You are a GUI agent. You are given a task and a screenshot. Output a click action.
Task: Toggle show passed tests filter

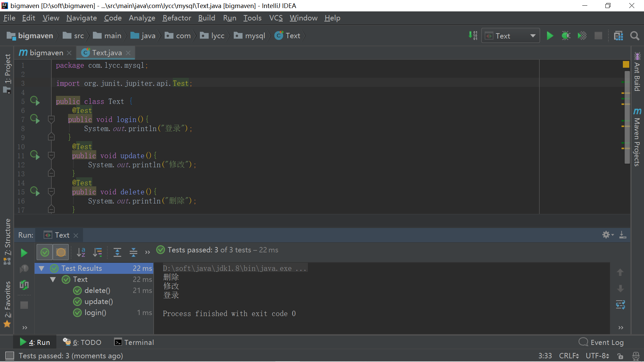coord(45,252)
